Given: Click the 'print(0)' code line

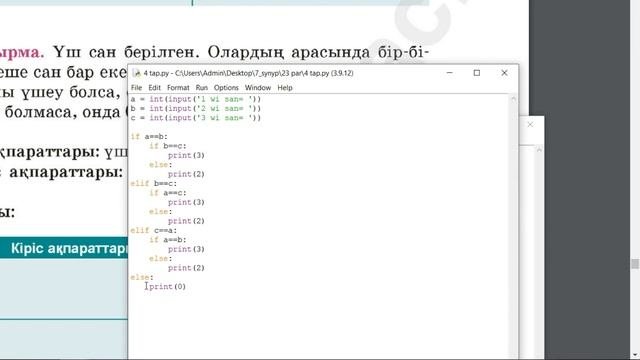Looking at the screenshot, I should (x=167, y=287).
